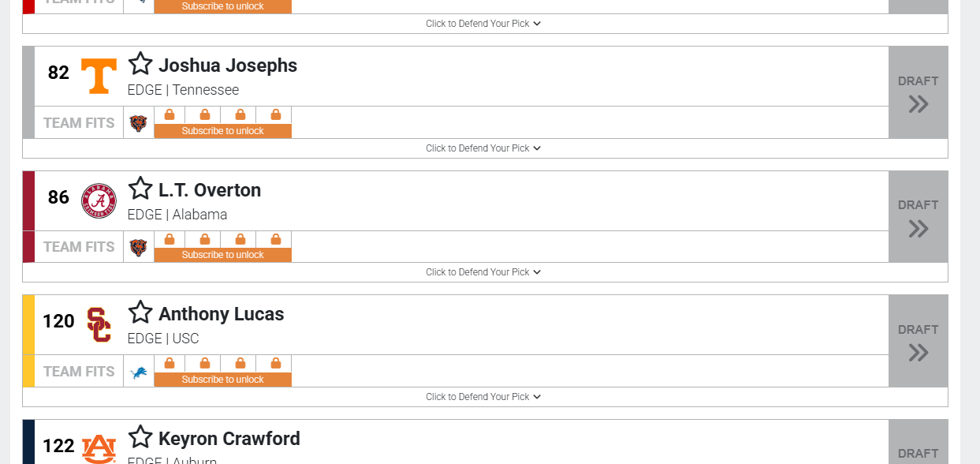The height and width of the screenshot is (464, 980).
Task: Click the star beside Keyron Crawford
Action: pos(140,437)
